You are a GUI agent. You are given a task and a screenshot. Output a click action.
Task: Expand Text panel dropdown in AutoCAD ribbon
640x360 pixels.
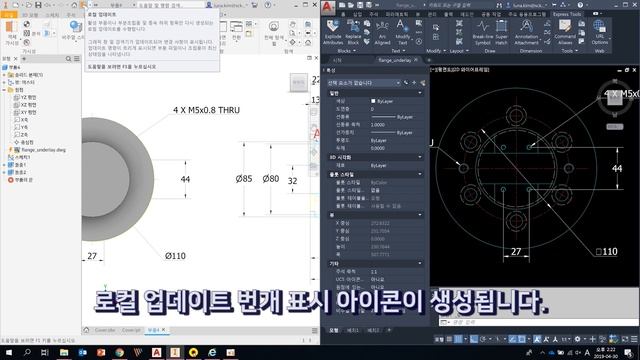[404, 51]
